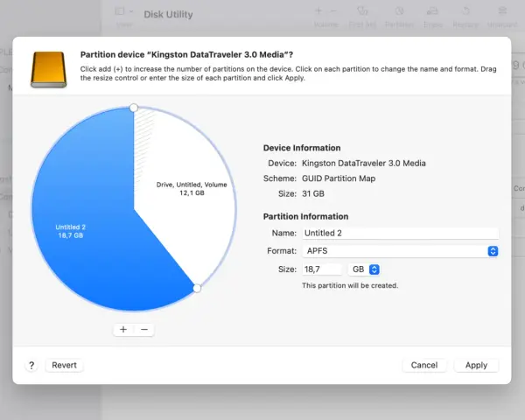Select the blue Untitled 2 pie slice
Screen dimensions: 525x420
click(x=90, y=214)
